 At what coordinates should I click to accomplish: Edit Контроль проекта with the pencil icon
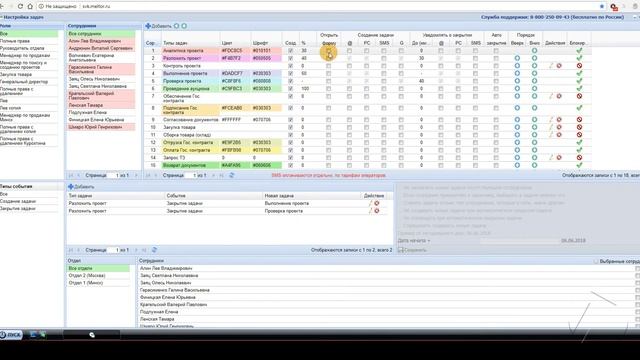pos(551,66)
